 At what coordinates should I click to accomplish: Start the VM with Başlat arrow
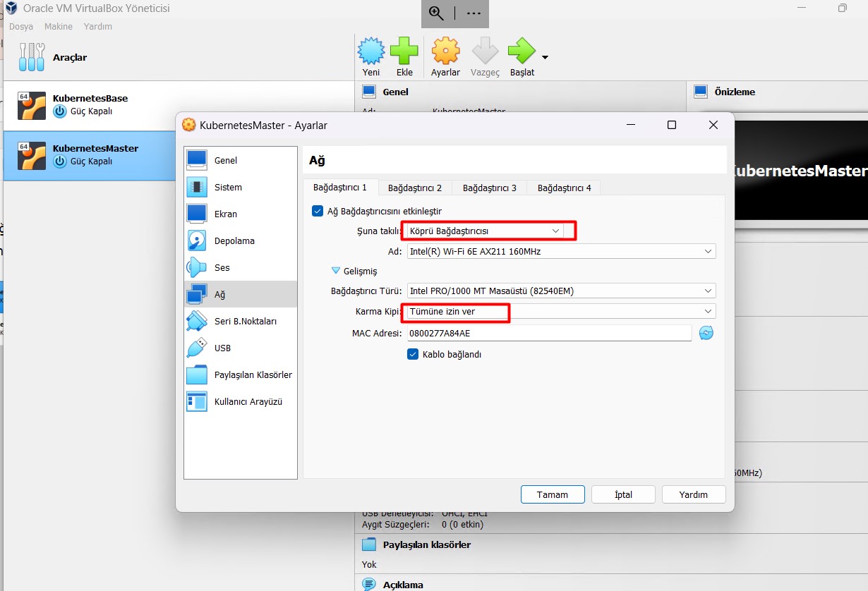tap(522, 51)
